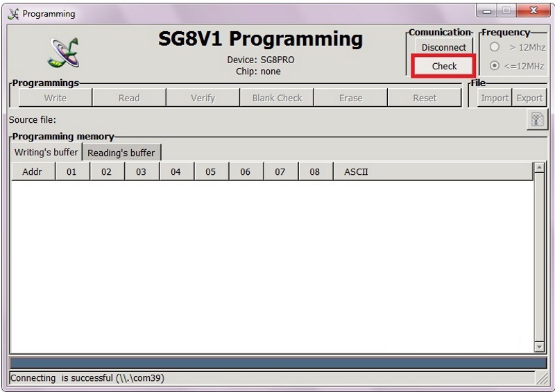The image size is (555, 392).
Task: Click the memory table scroll down arrow
Action: click(539, 347)
